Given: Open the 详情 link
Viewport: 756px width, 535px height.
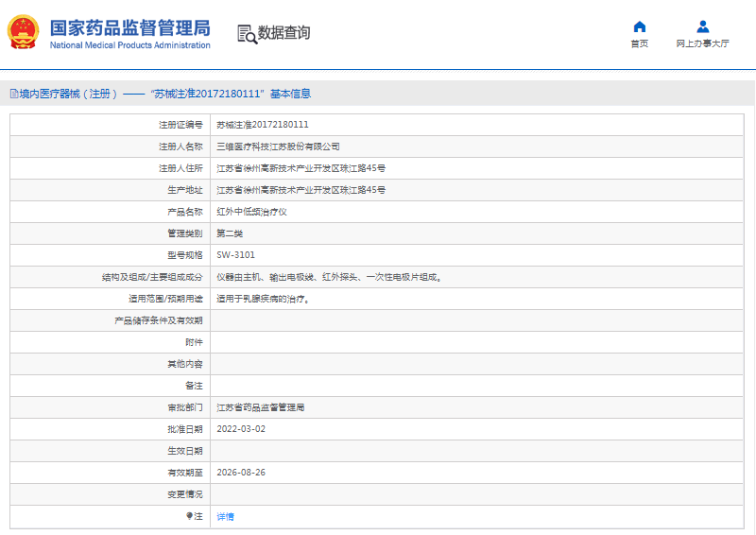Looking at the screenshot, I should pos(225,516).
